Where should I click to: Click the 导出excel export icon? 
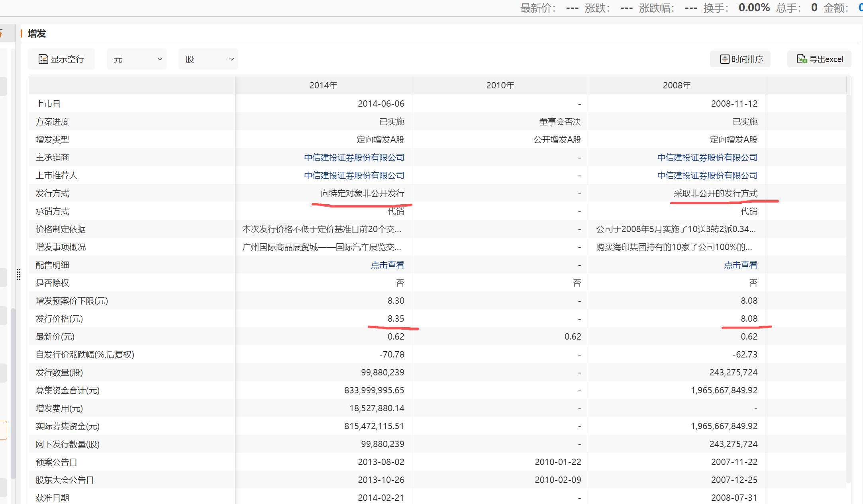[x=802, y=59]
